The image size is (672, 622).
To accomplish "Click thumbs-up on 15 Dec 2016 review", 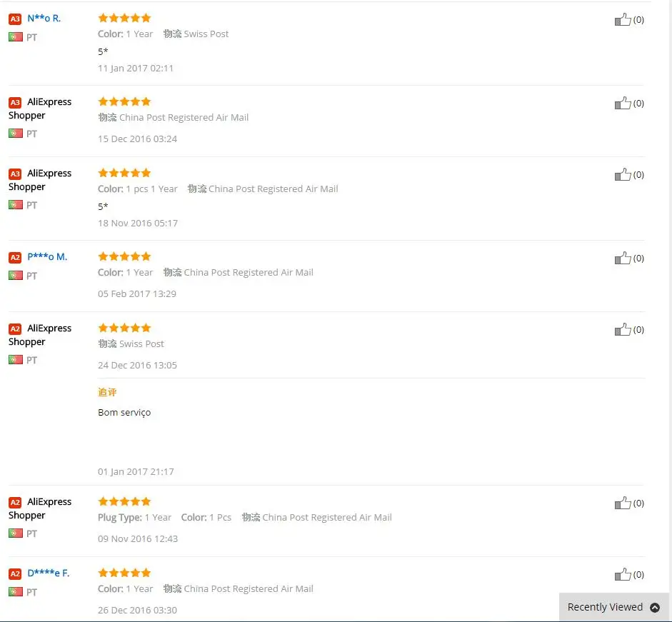I will click(x=623, y=103).
